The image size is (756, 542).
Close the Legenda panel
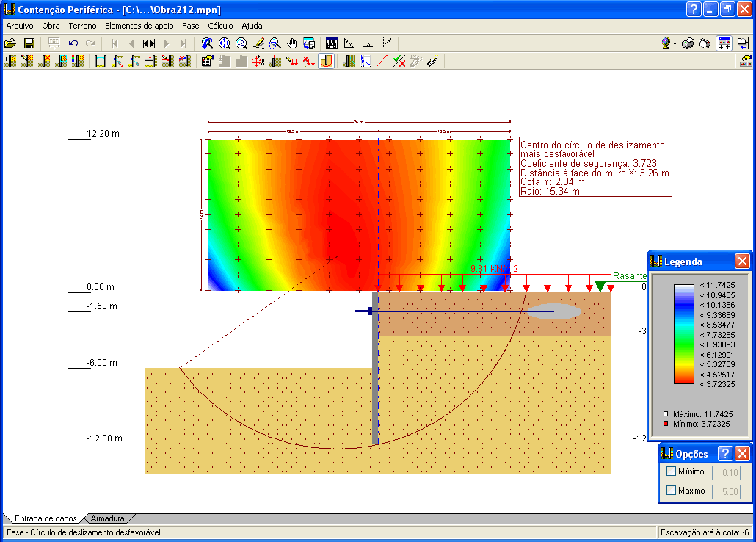pos(742,261)
